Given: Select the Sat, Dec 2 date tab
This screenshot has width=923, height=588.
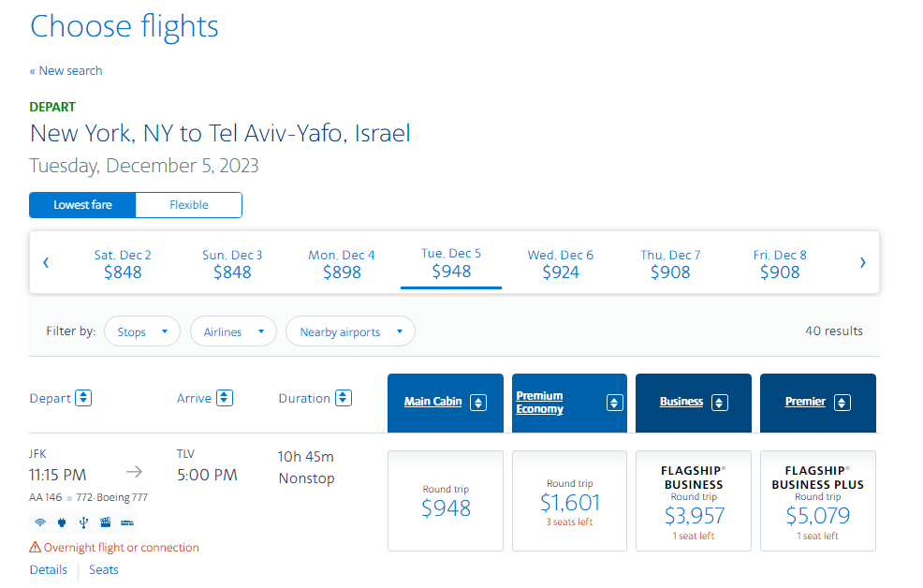Looking at the screenshot, I should tap(123, 264).
